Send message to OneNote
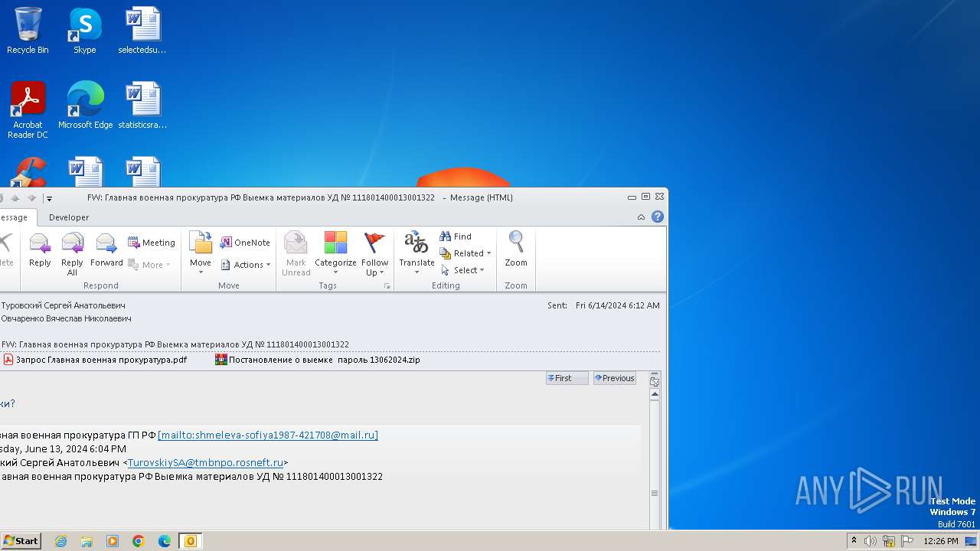 click(x=245, y=243)
